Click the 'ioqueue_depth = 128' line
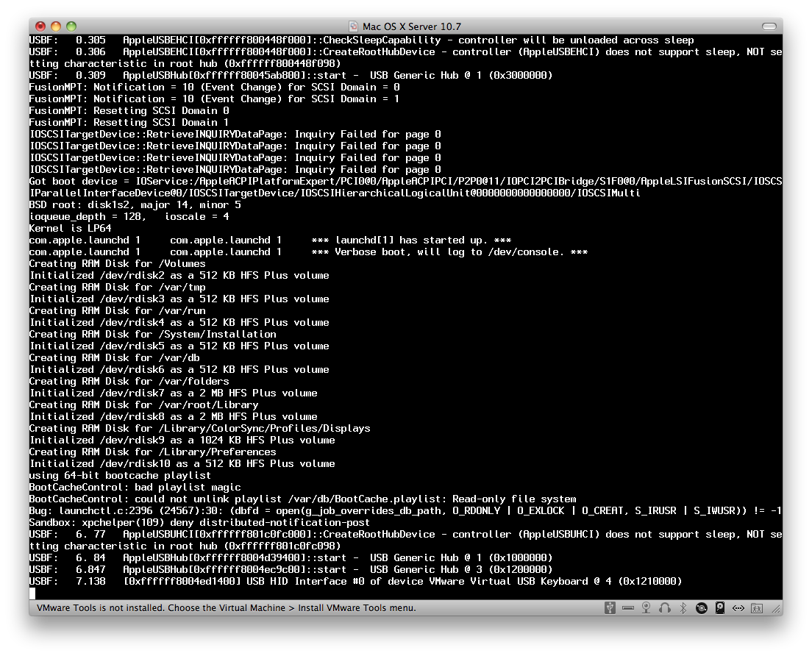 [129, 216]
